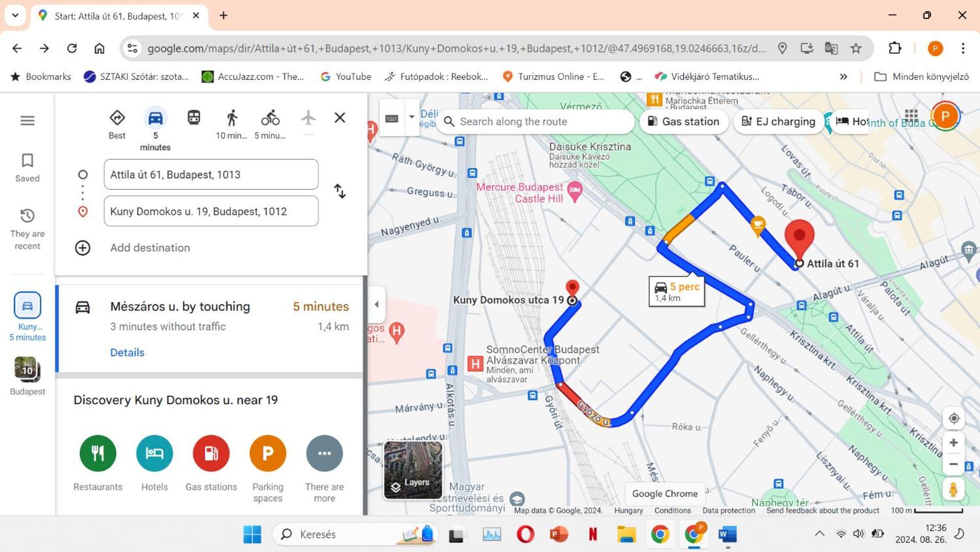Open the Conditions link in map footer
The height and width of the screenshot is (552, 980).
(673, 511)
